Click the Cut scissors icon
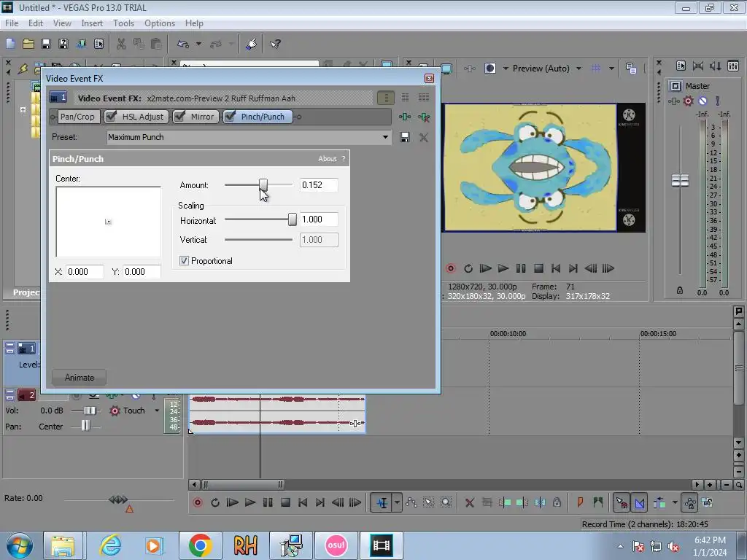 (121, 44)
